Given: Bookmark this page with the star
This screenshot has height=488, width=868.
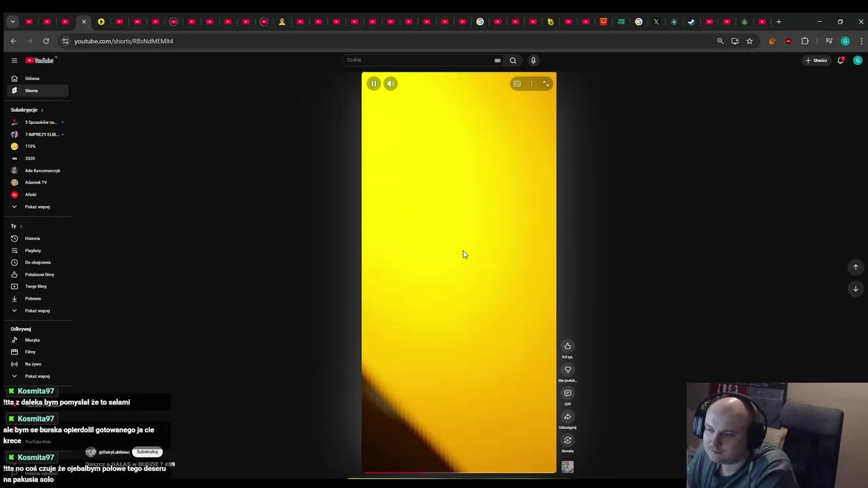Looking at the screenshot, I should pyautogui.click(x=749, y=41).
